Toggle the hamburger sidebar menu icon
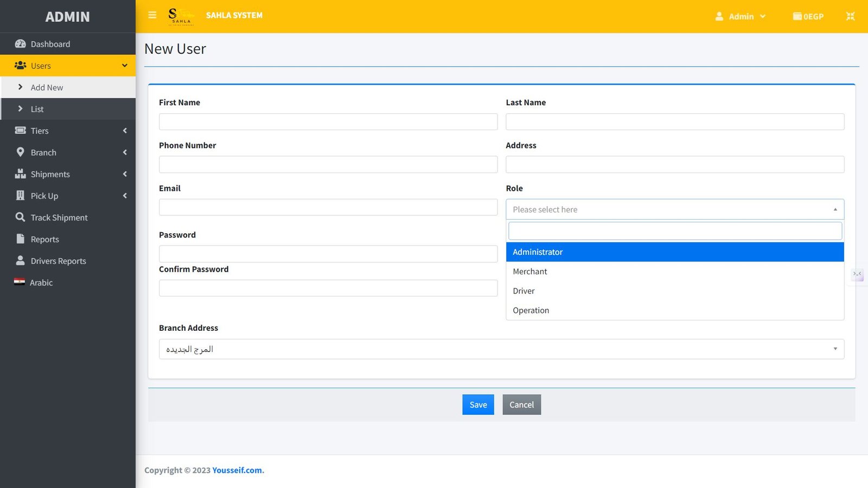 click(152, 15)
